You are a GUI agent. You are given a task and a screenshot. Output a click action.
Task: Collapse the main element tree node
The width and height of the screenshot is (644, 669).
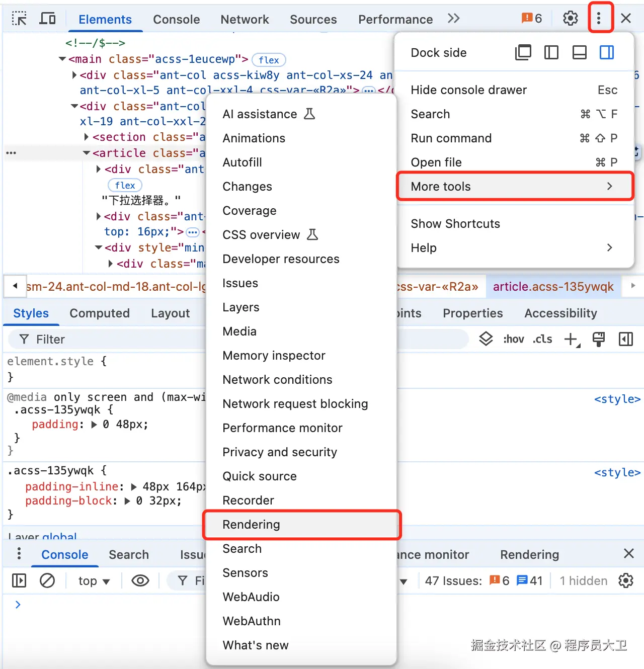(62, 59)
